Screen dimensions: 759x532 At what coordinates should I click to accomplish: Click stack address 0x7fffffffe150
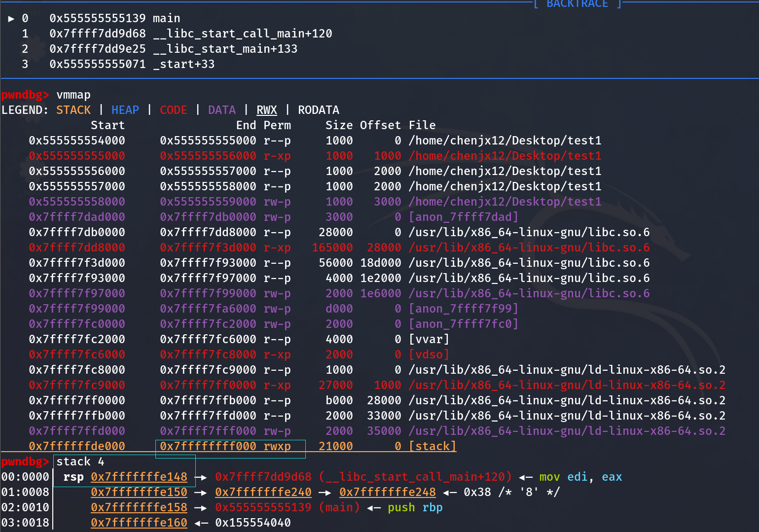139,492
